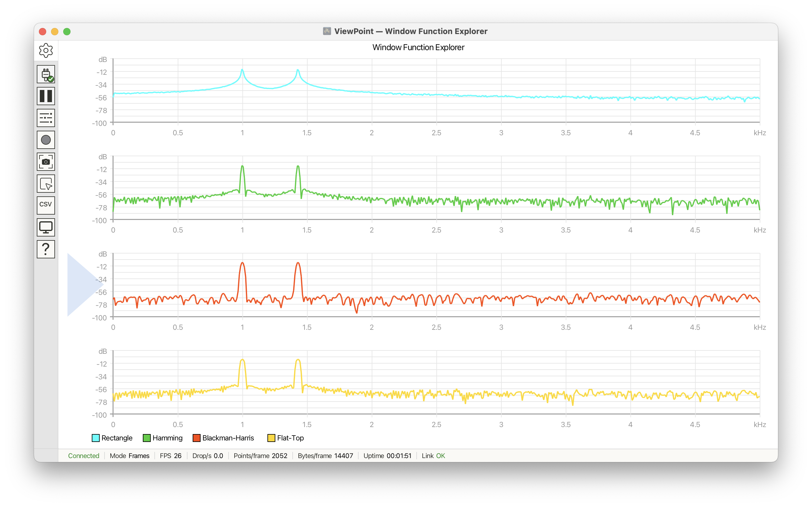
Task: Click the ViewPoint app icon in title bar
Action: pyautogui.click(x=327, y=31)
